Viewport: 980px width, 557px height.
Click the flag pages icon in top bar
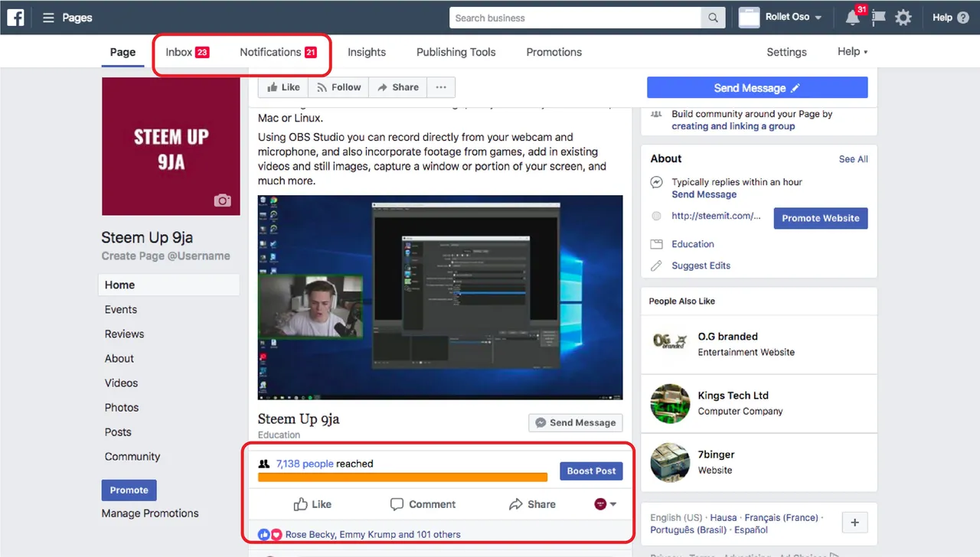point(878,18)
